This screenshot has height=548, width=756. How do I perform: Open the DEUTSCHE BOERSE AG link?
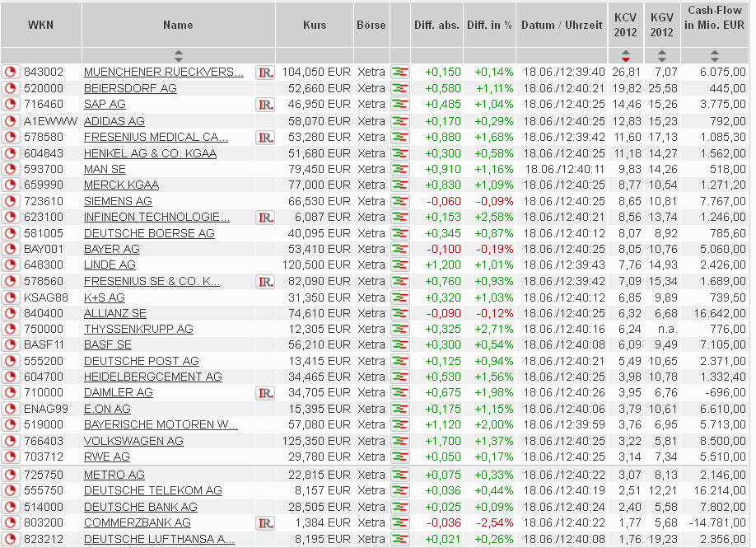[x=149, y=233]
